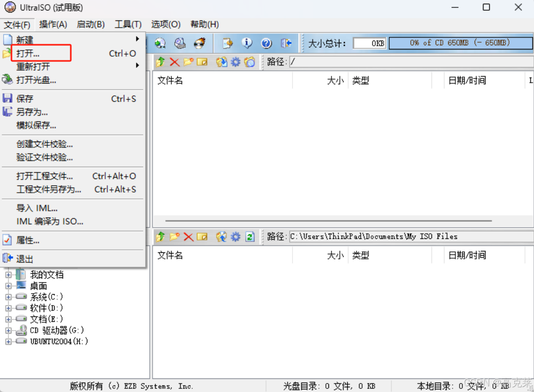Select 另存为... menu entry
The width and height of the screenshot is (534, 392).
click(x=72, y=112)
